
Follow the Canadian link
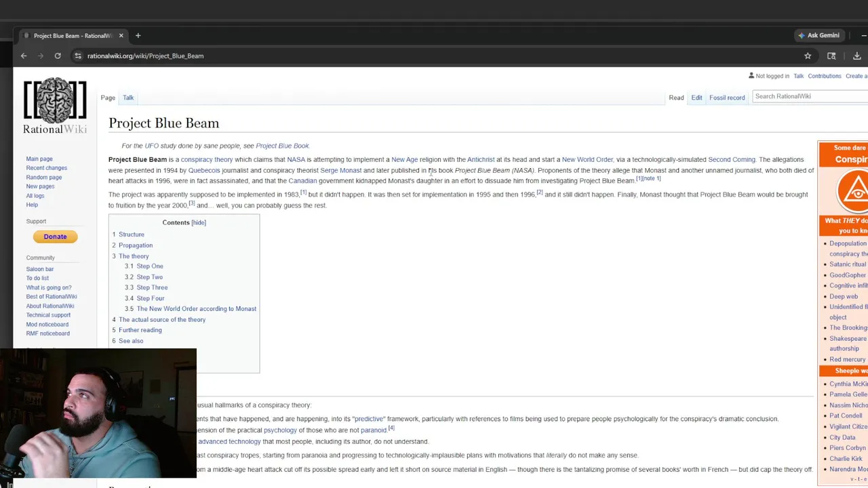click(302, 181)
